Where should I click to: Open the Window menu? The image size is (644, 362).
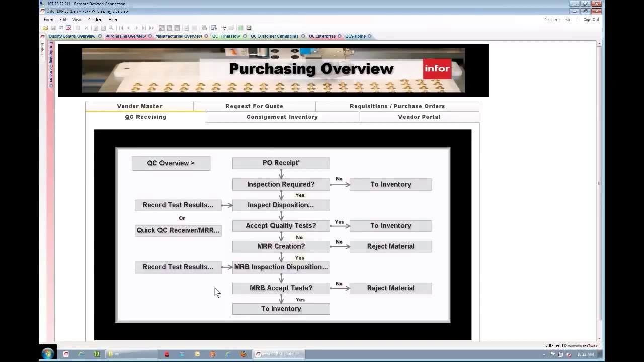tap(95, 20)
